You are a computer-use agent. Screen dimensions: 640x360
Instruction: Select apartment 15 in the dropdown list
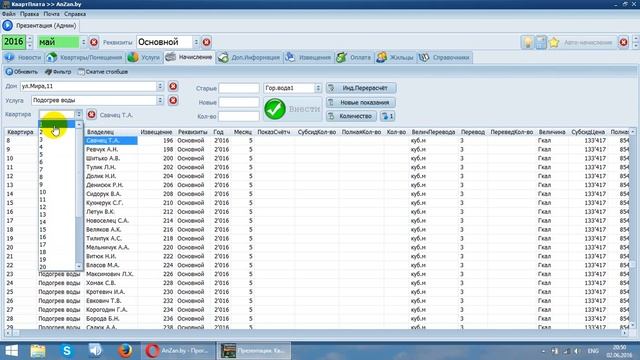coord(57,229)
